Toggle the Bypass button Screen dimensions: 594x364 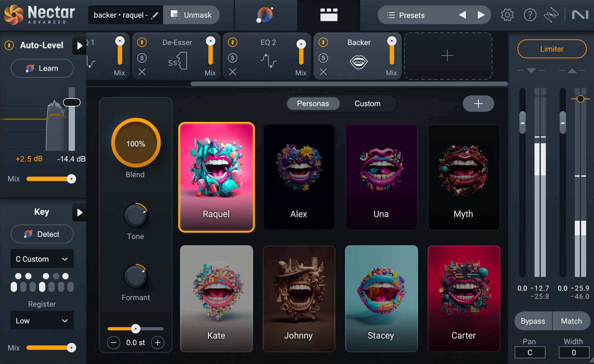pyautogui.click(x=533, y=321)
